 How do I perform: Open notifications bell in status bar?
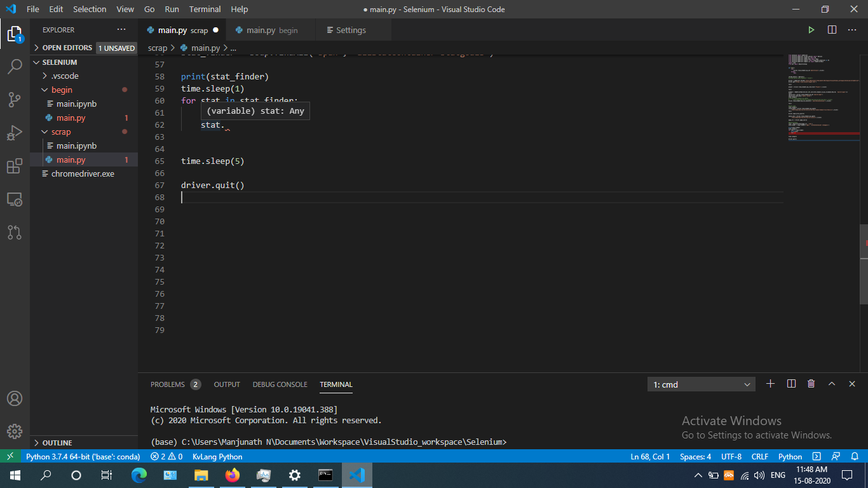coord(854,456)
